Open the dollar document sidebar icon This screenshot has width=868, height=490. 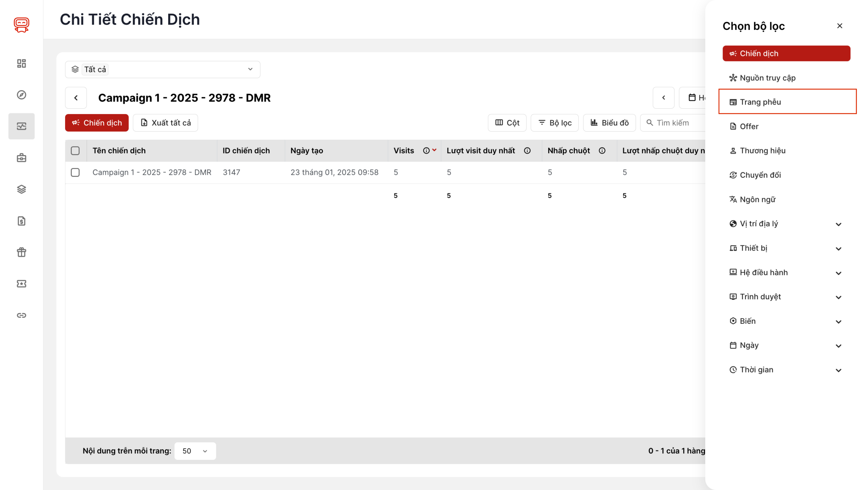[21, 221]
